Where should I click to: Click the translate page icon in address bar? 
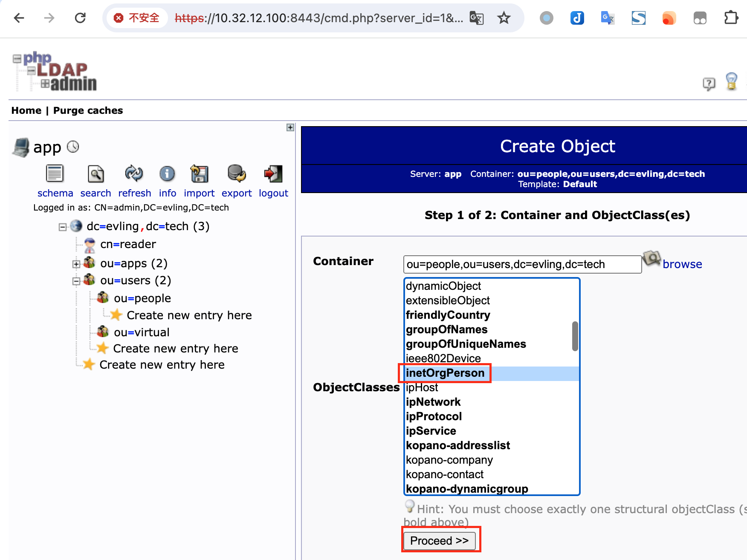point(476,18)
